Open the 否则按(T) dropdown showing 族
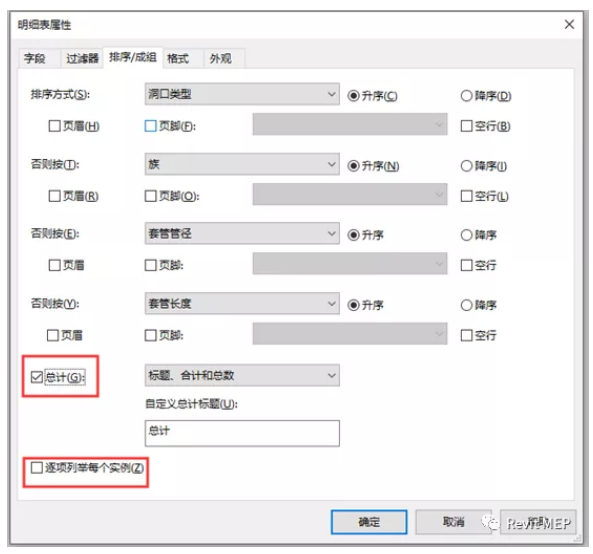This screenshot has height=554, width=593. (242, 164)
